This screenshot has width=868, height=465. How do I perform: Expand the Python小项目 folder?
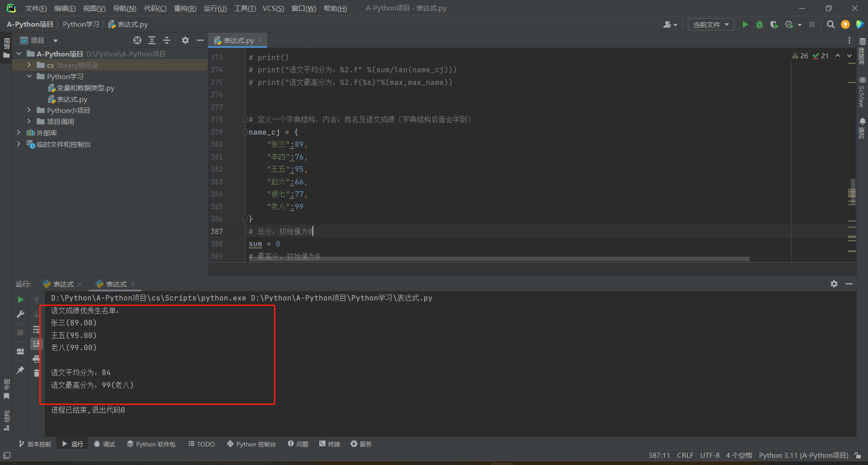coord(29,110)
